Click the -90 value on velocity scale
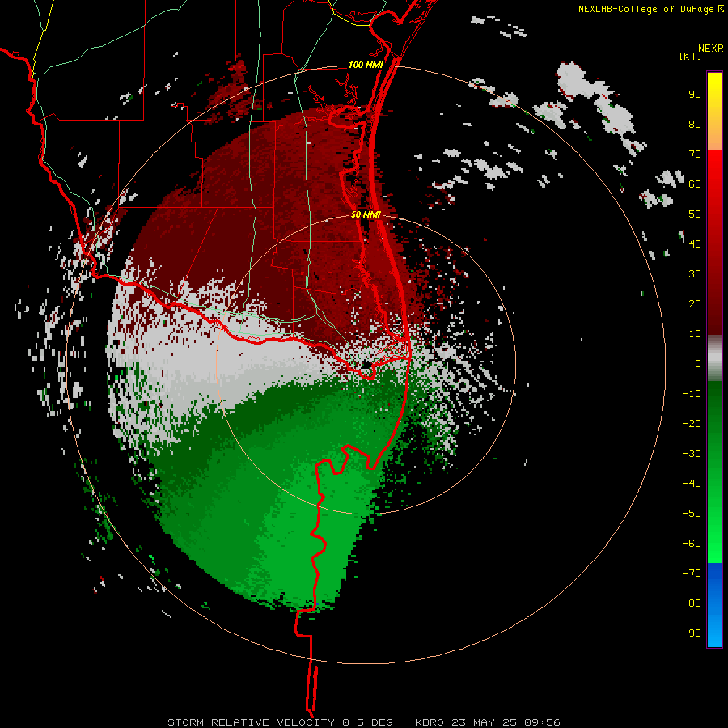 [x=692, y=633]
